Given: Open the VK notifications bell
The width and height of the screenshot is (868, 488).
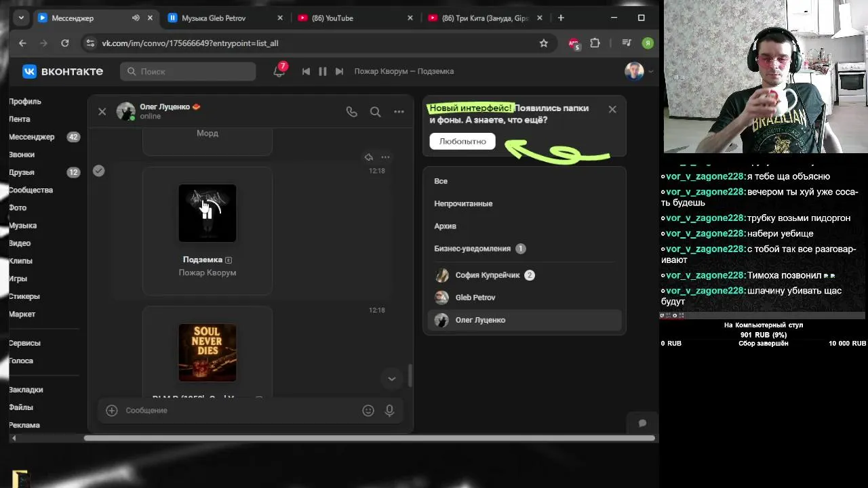Looking at the screenshot, I should 279,71.
